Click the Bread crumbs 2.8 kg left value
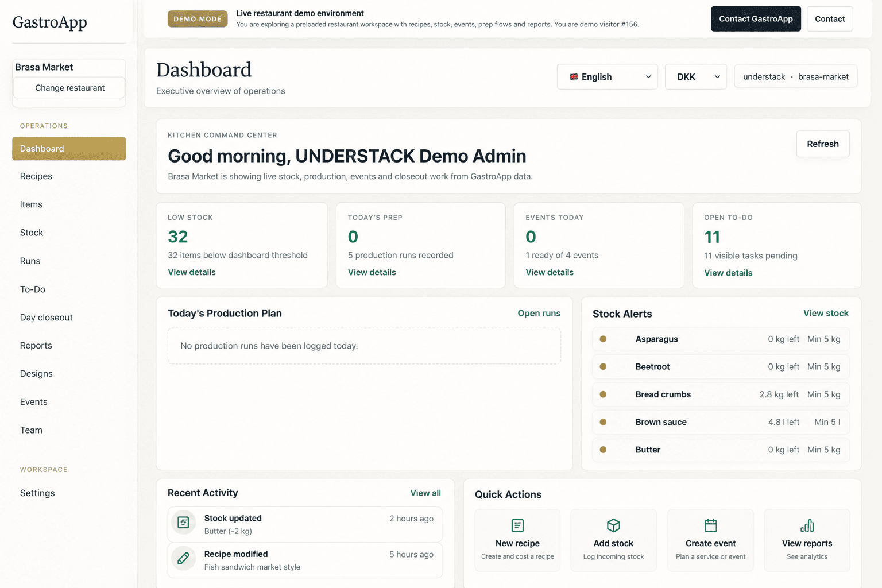This screenshot has height=588, width=882. point(779,394)
